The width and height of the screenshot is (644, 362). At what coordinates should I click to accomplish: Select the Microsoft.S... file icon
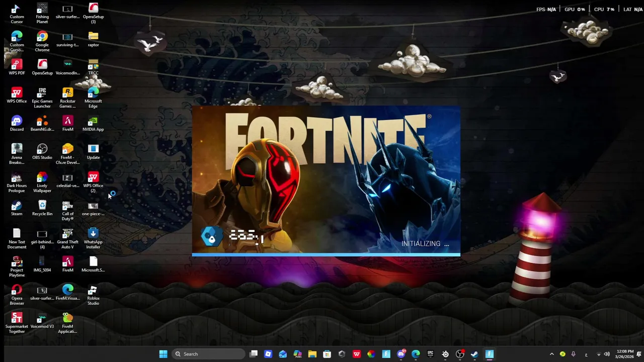[x=93, y=264]
